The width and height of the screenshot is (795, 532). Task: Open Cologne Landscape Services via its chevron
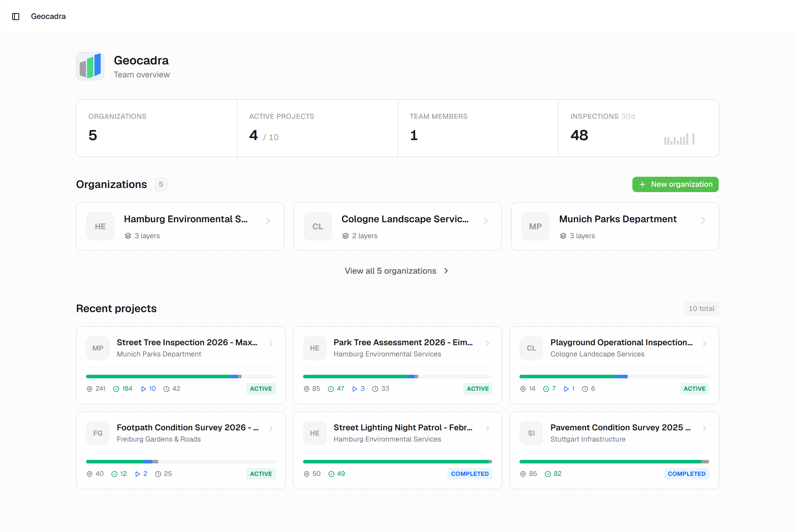(485, 220)
